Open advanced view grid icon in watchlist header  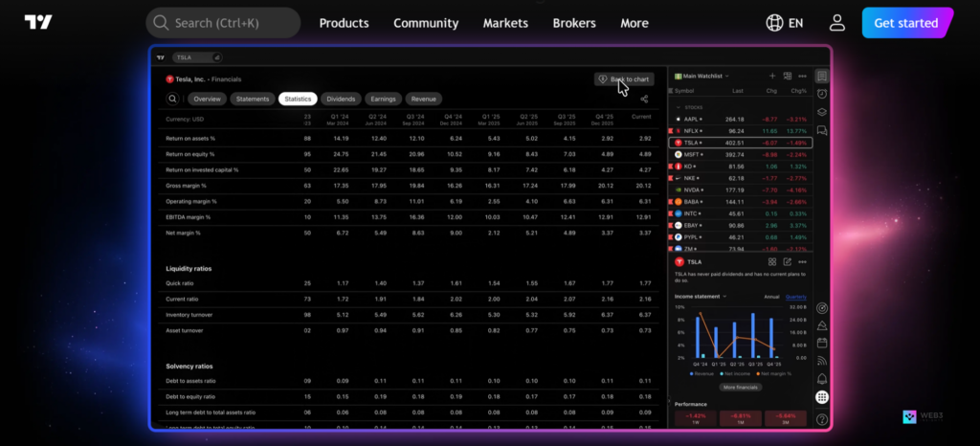788,77
